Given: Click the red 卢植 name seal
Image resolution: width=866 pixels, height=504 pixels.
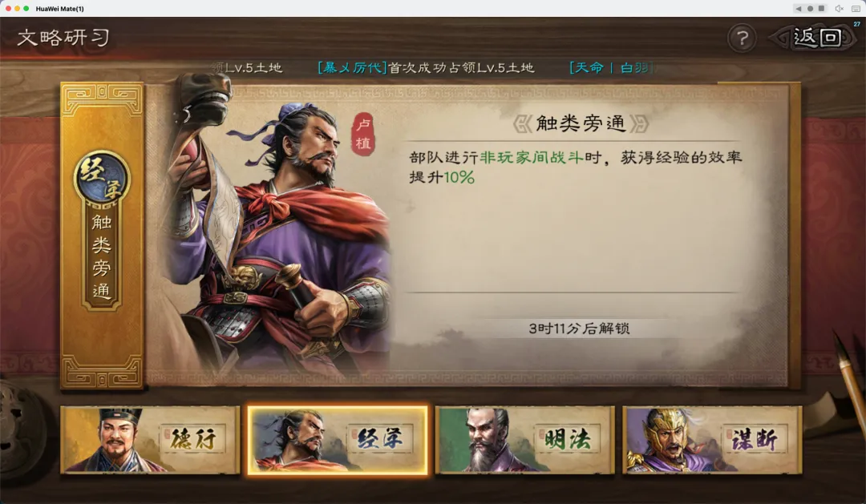Looking at the screenshot, I should (363, 134).
